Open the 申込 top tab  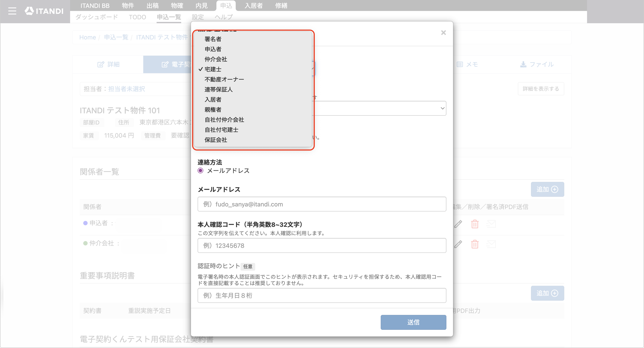226,5
